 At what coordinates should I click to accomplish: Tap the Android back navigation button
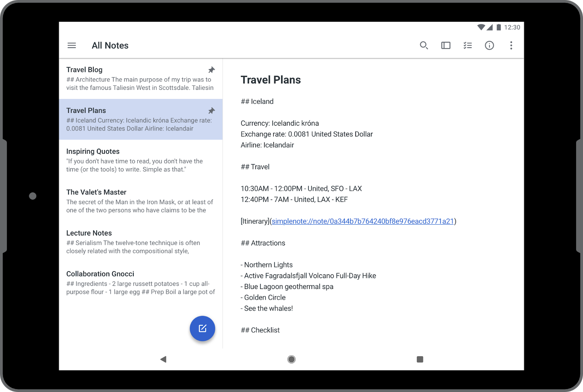pos(163,359)
